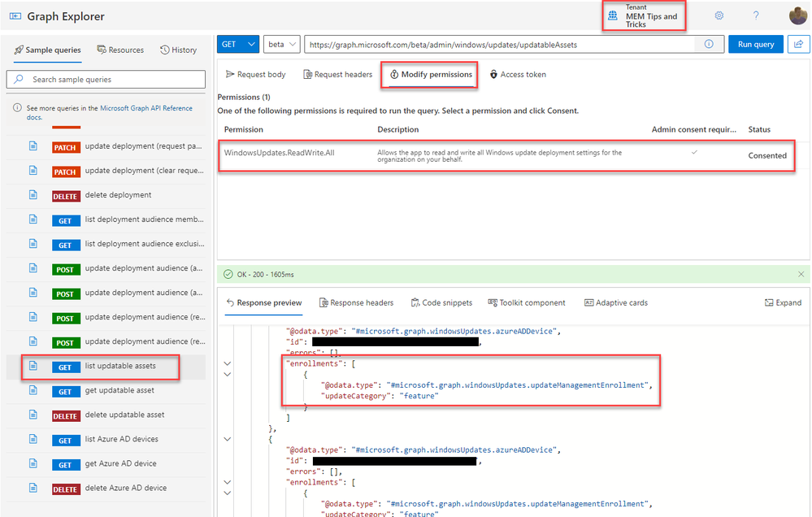This screenshot has width=812, height=517.
Task: Select 'get Azure AD device' sample query
Action: [x=106, y=463]
